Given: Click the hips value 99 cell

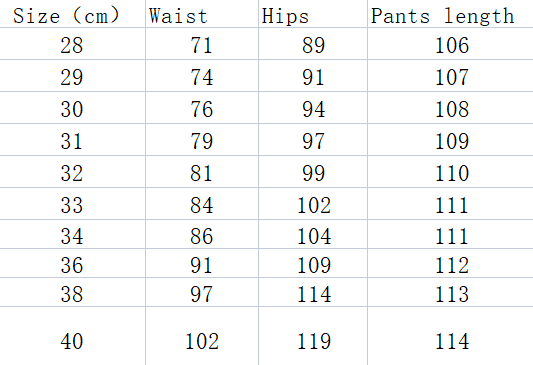Looking at the screenshot, I should point(313,172).
